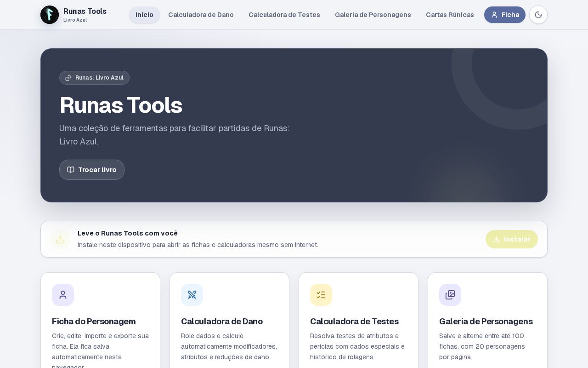The image size is (588, 368).
Task: Open the Calculadora de Testes card title
Action: pos(354,322)
